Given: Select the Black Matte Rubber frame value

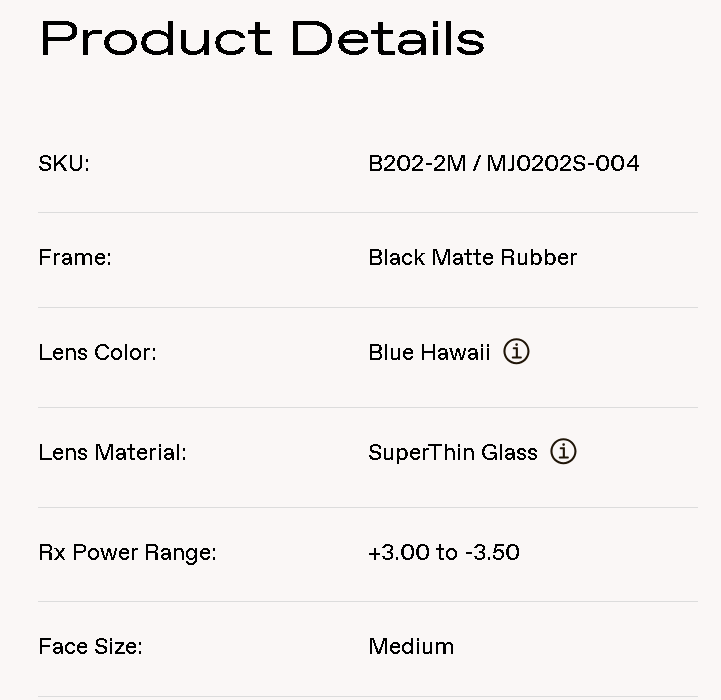Looking at the screenshot, I should (472, 257).
